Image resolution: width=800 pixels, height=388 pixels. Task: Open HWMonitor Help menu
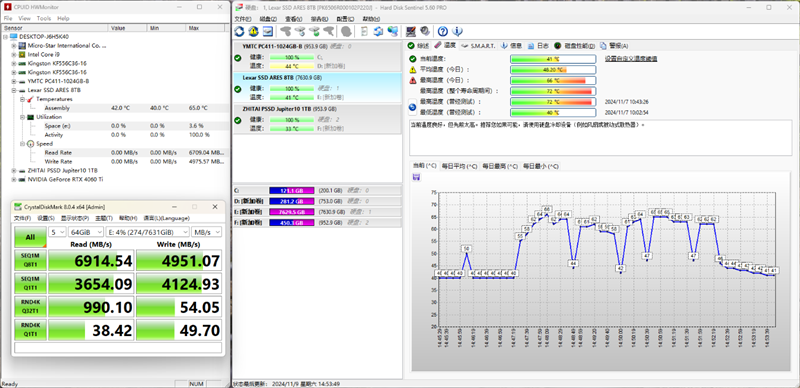63,18
